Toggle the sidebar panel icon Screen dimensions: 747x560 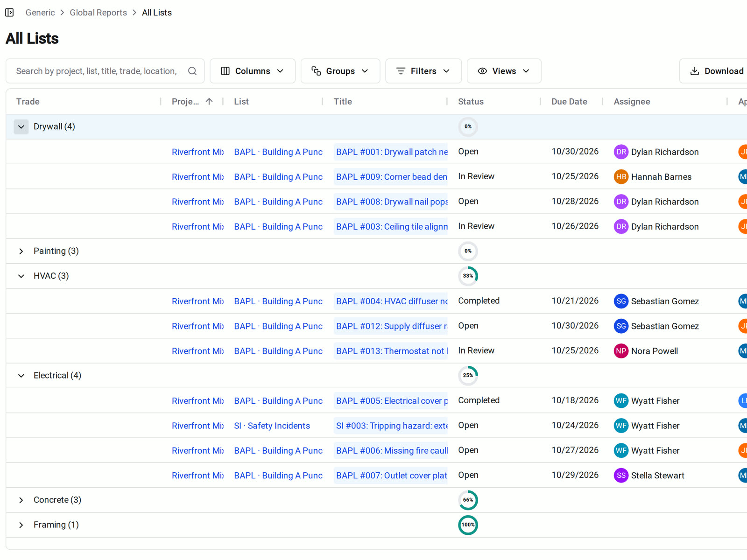tap(9, 13)
